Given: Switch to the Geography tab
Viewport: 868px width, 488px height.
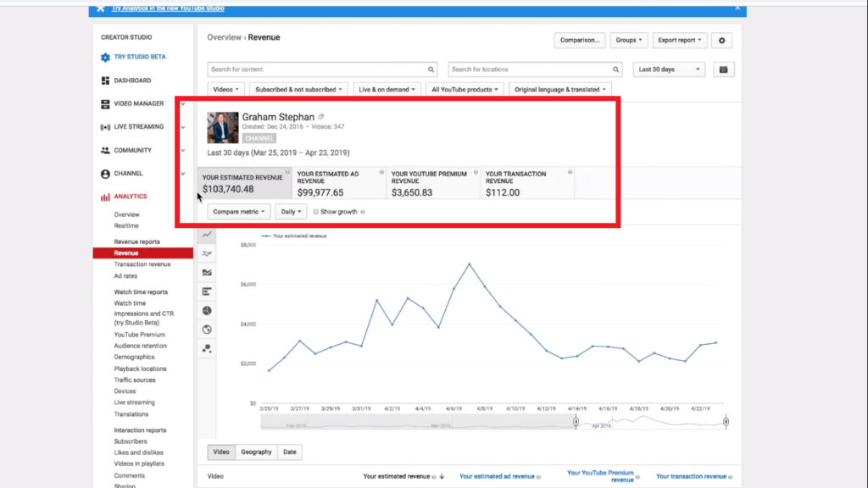Looking at the screenshot, I should [256, 452].
